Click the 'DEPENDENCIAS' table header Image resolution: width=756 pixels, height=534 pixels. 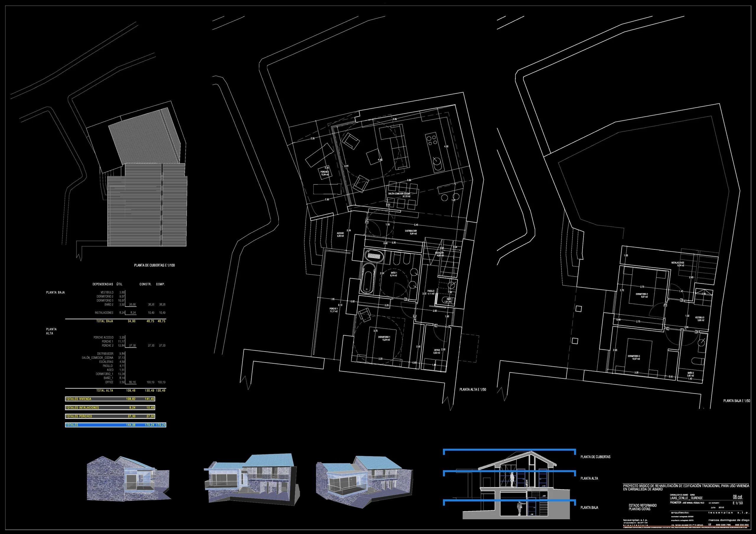[103, 284]
